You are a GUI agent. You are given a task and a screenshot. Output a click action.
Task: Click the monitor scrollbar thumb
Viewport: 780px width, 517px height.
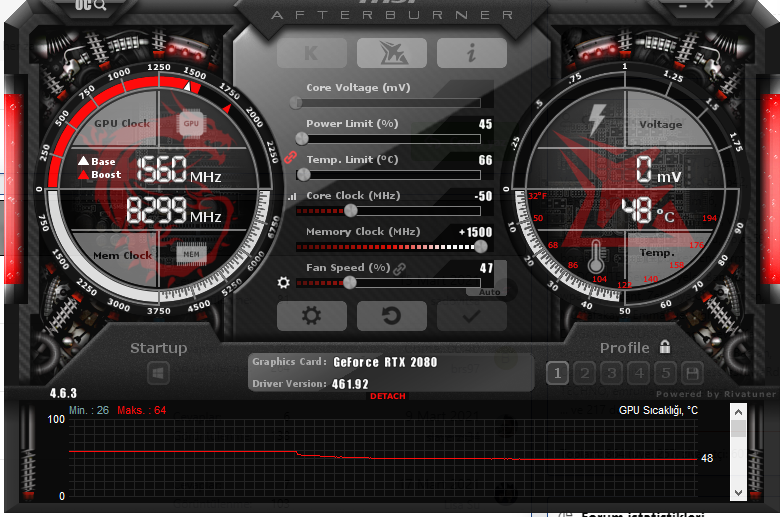pyautogui.click(x=738, y=428)
